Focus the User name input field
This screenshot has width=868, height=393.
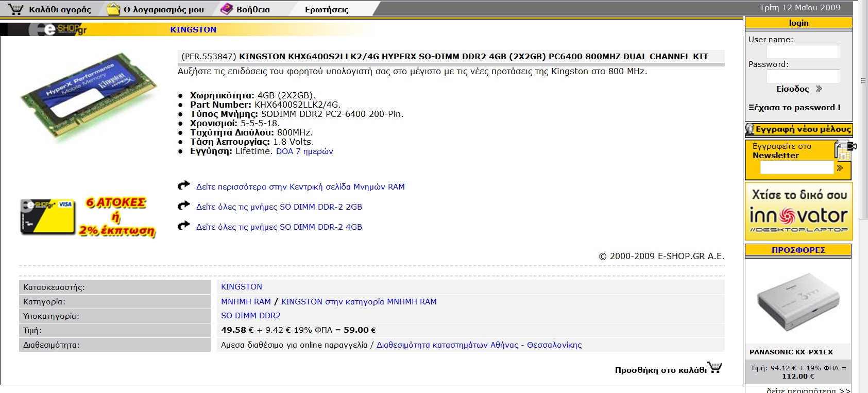pos(803,52)
